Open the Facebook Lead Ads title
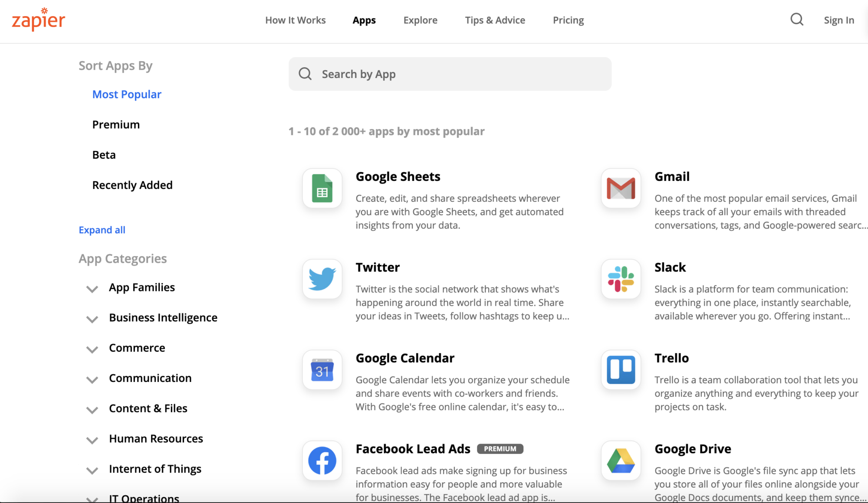Screen dimensions: 868x503 click(413, 449)
